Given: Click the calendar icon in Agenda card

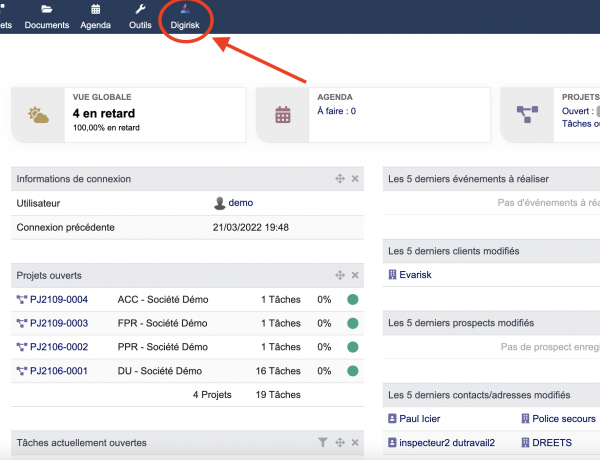Looking at the screenshot, I should [283, 115].
